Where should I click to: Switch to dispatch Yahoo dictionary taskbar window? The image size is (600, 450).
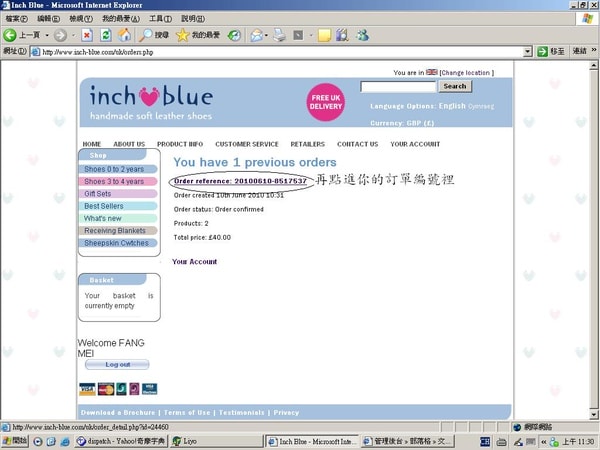[x=121, y=441]
